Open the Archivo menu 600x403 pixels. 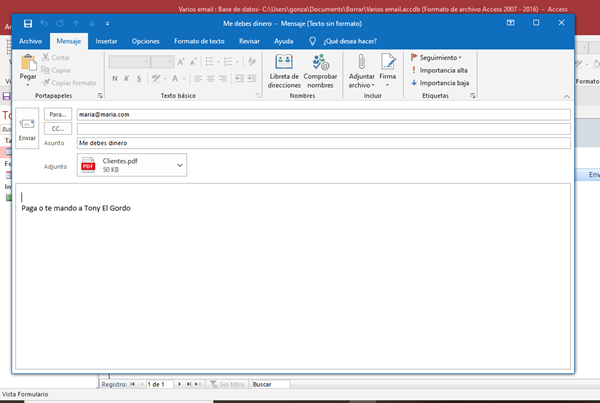[31, 42]
